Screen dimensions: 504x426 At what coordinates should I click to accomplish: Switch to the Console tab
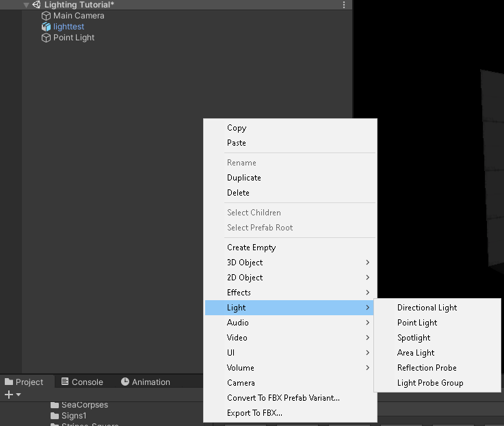(x=82, y=382)
